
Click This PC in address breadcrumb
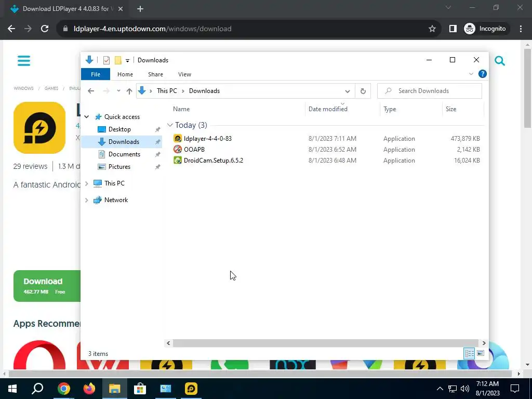pos(167,91)
